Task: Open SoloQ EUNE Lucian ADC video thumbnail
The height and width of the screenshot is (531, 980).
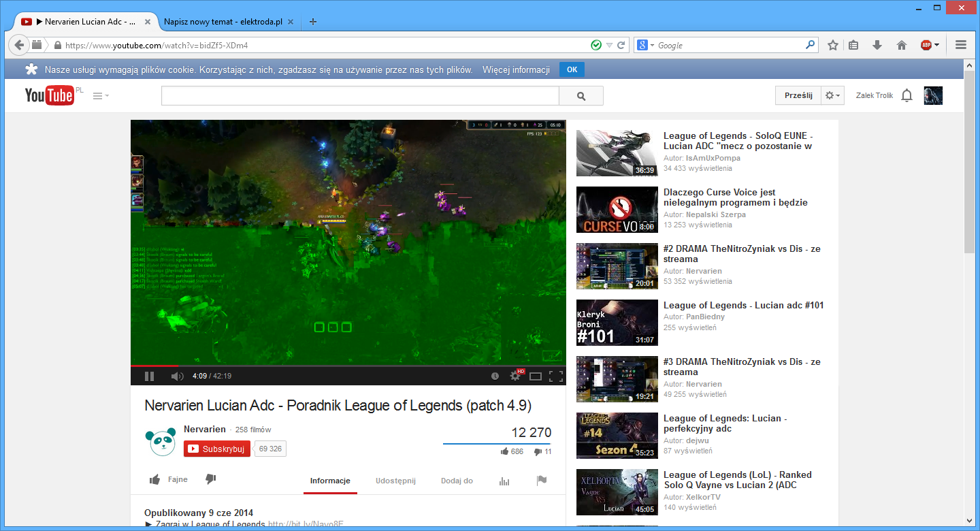Action: coord(617,153)
